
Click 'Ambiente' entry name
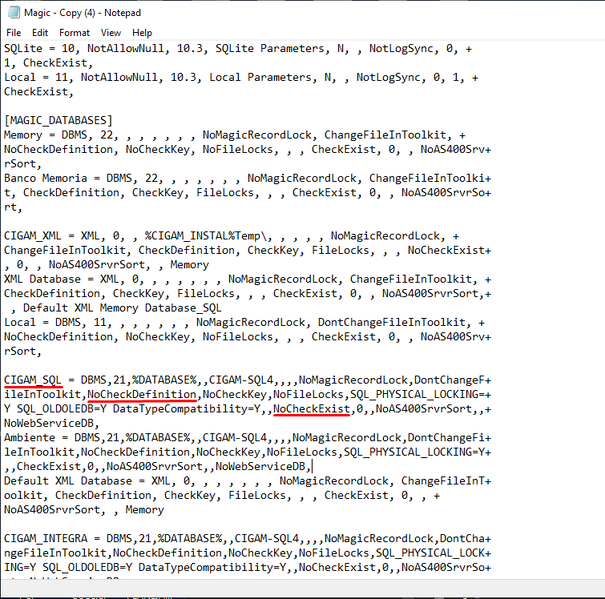[30, 438]
